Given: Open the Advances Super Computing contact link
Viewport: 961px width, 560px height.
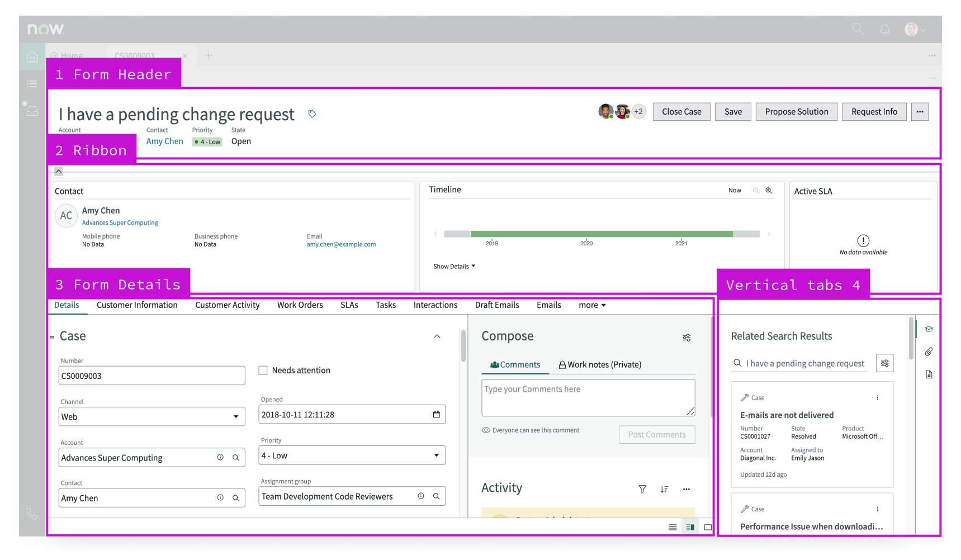Looking at the screenshot, I should pos(120,223).
